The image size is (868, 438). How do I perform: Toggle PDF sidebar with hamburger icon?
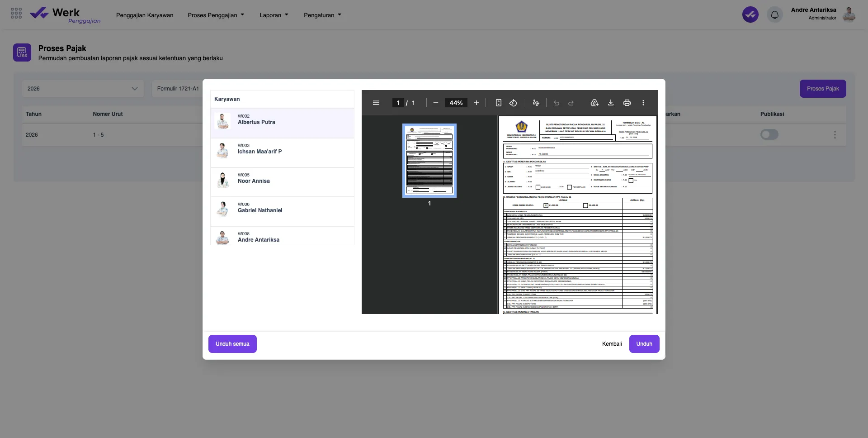pyautogui.click(x=376, y=103)
